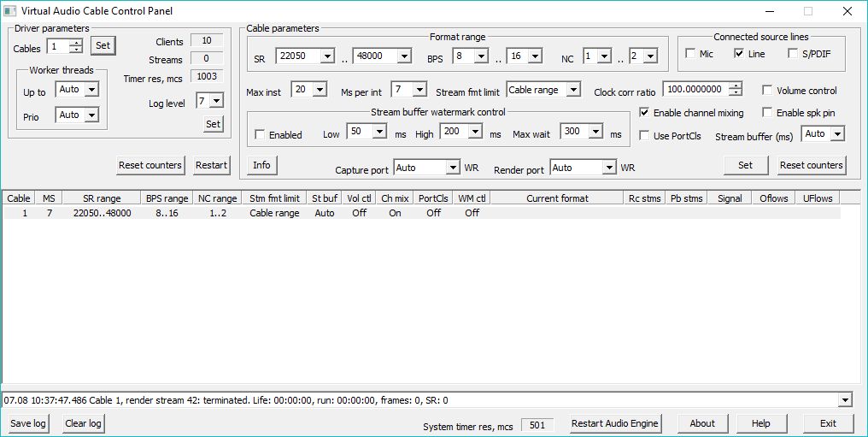Open the maximum BPS dropdown showing 16

point(535,56)
